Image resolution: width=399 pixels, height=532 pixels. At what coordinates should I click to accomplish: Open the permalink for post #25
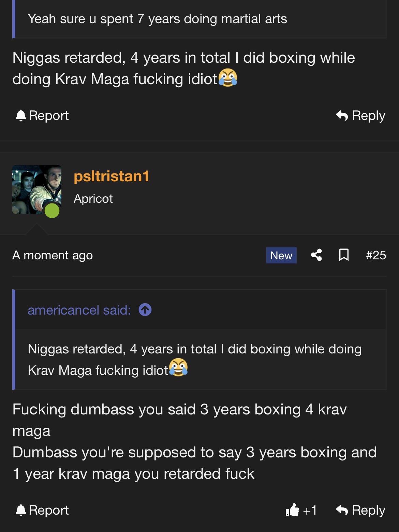click(376, 255)
